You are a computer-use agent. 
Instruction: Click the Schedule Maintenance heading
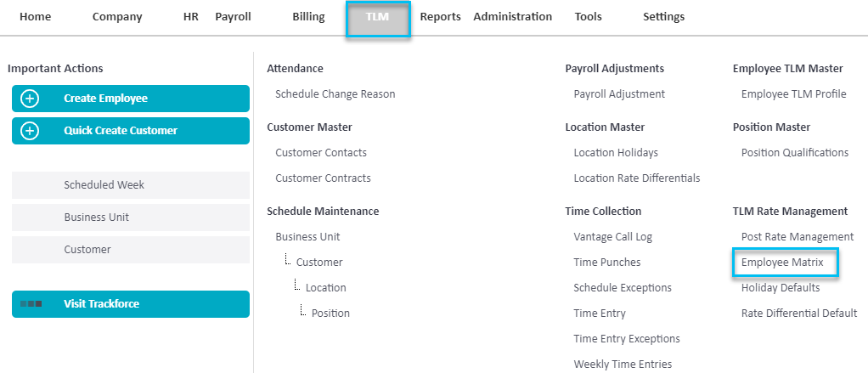(323, 212)
